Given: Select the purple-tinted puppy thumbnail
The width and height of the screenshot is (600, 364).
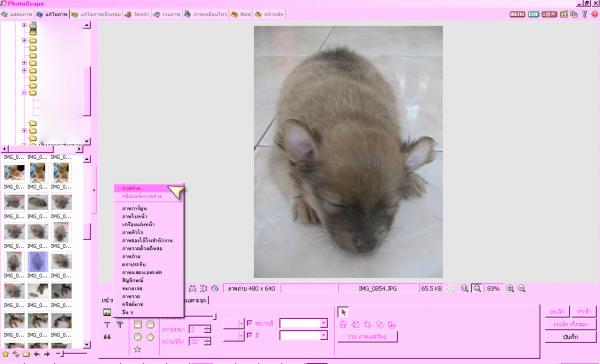Looking at the screenshot, I should (38, 262).
